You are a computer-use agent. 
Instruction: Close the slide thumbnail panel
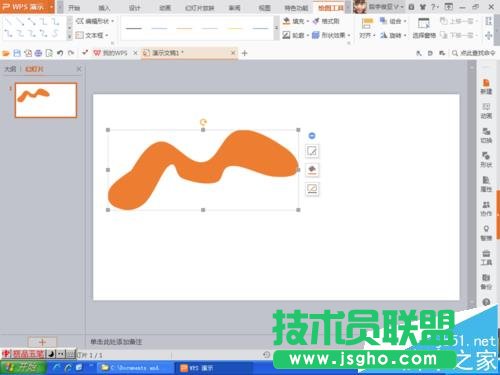79,69
